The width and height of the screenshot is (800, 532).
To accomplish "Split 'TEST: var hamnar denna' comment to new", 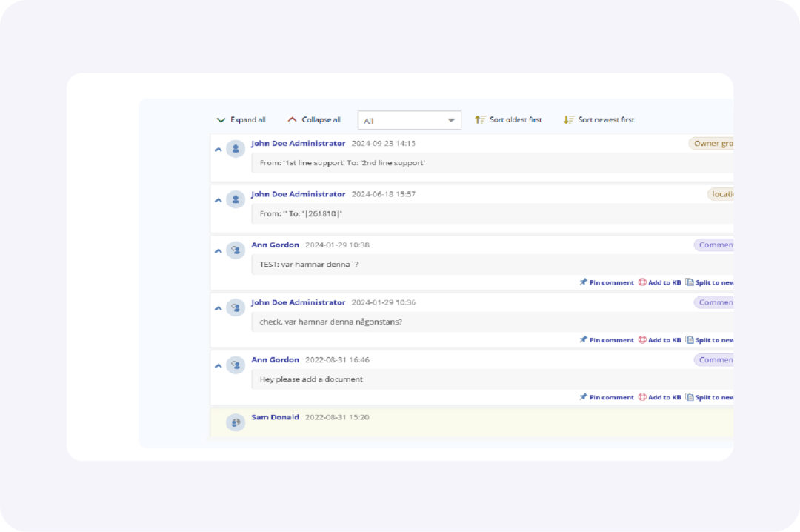I will point(710,282).
